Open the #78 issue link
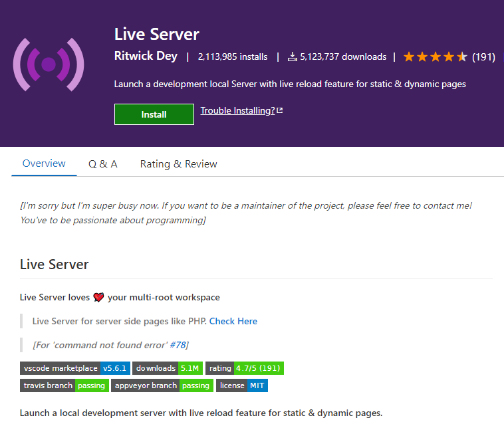Screen dimensions: 504x422 [x=178, y=345]
